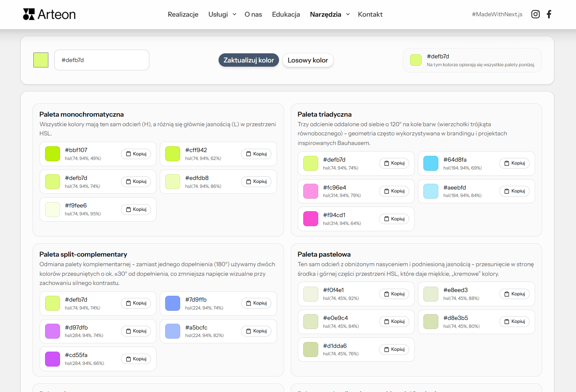Click the Facebook icon in the header
The image size is (576, 392).
pyautogui.click(x=549, y=14)
